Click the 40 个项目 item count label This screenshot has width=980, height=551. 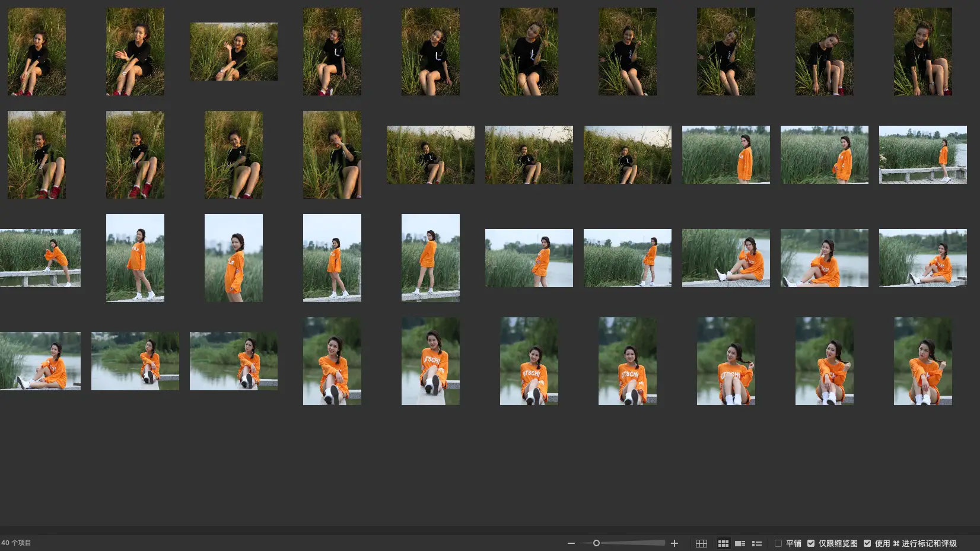point(17,543)
